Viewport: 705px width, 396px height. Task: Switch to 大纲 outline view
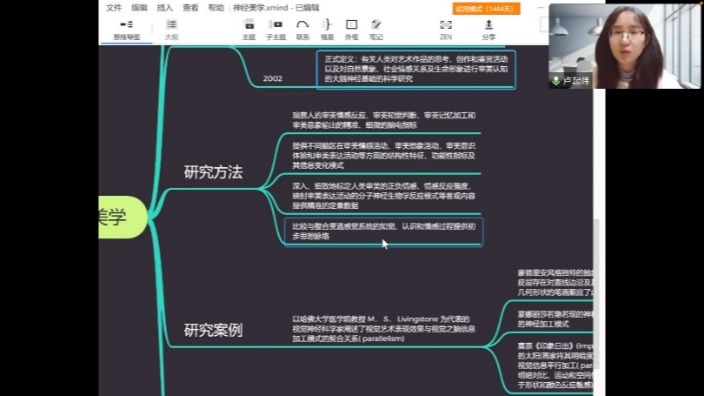point(171,30)
